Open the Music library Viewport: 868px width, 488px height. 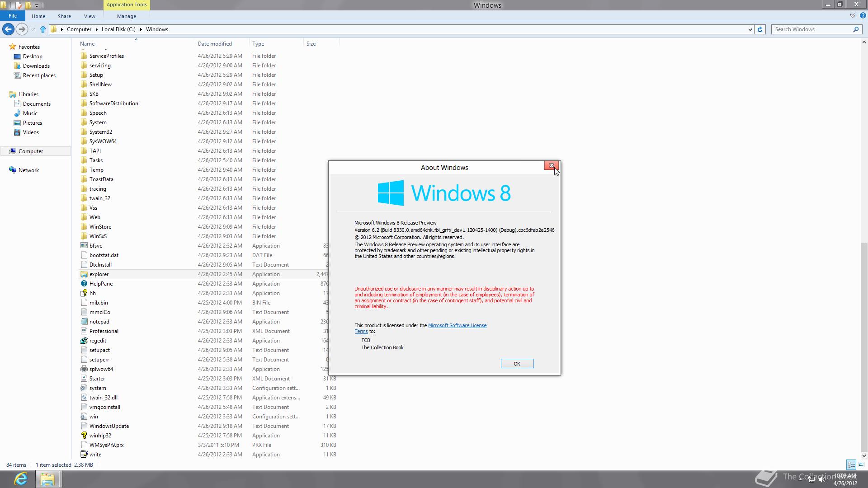point(30,113)
